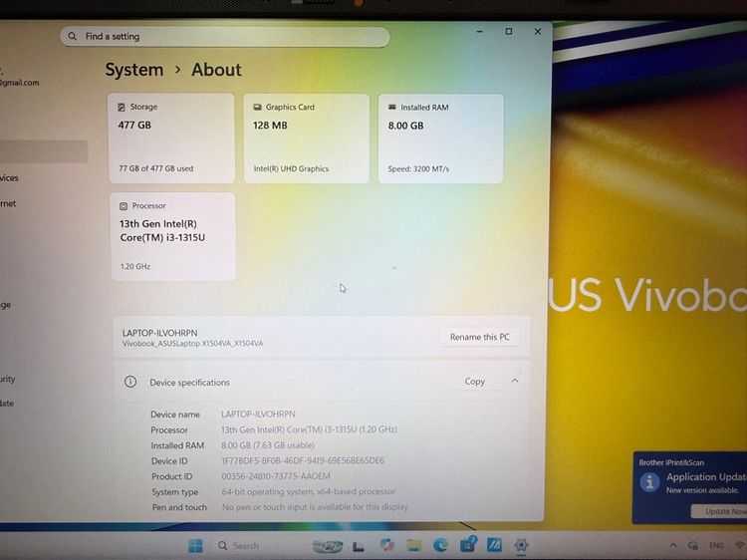Click the ENG language indicator
This screenshot has height=560, width=747.
(716, 545)
